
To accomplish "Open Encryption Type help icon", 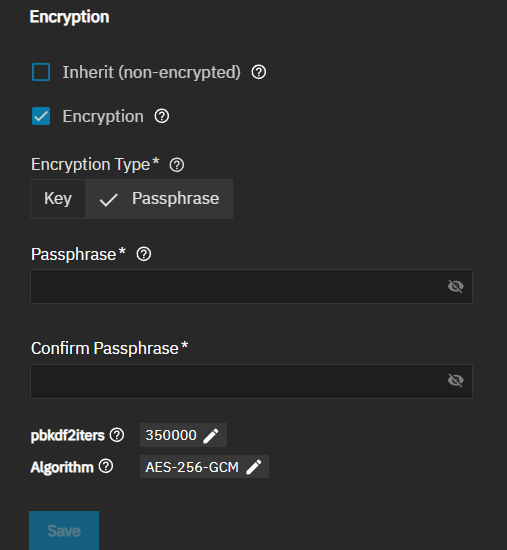I will [x=177, y=165].
